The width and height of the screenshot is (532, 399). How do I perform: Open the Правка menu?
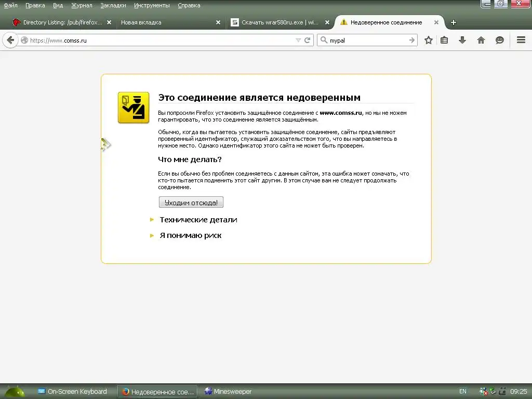(x=35, y=5)
